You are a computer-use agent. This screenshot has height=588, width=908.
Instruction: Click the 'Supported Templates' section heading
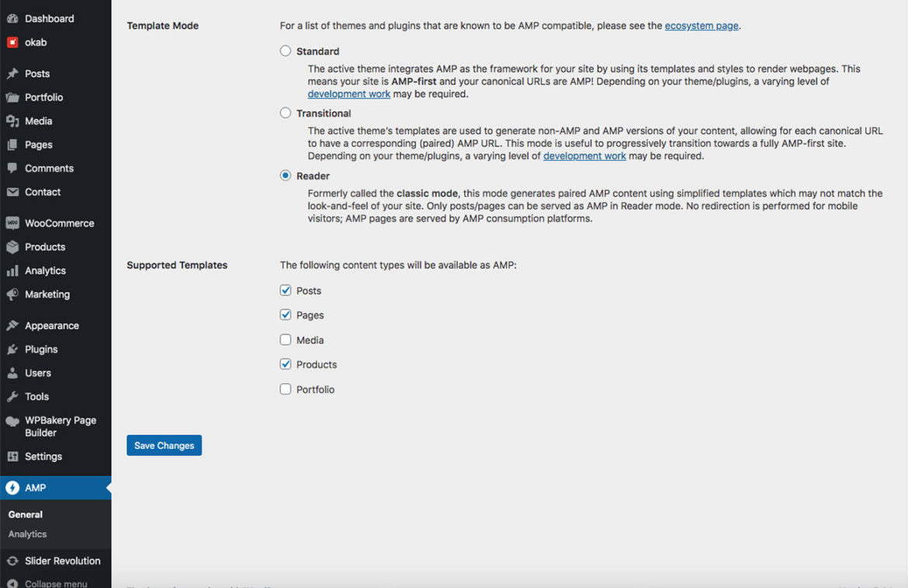click(177, 265)
